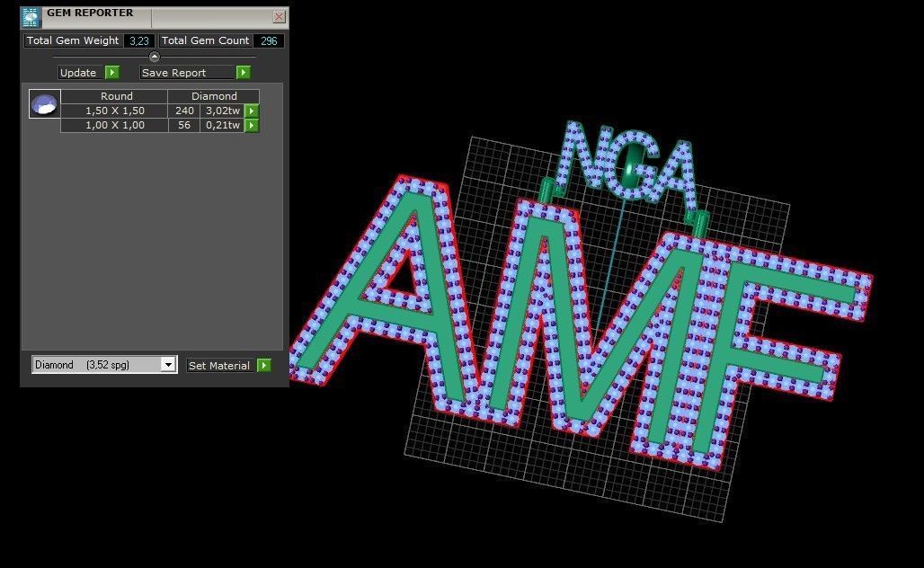
Task: Click the Set Material button label
Action: click(x=220, y=365)
